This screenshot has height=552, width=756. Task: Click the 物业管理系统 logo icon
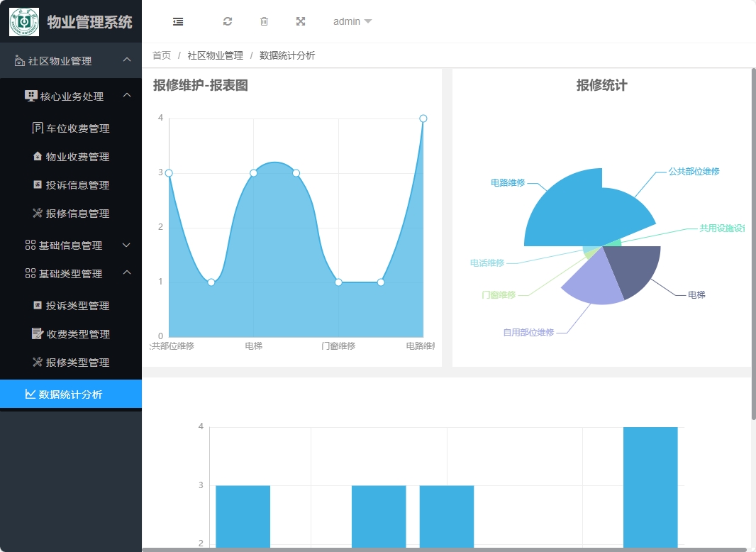[x=23, y=22]
